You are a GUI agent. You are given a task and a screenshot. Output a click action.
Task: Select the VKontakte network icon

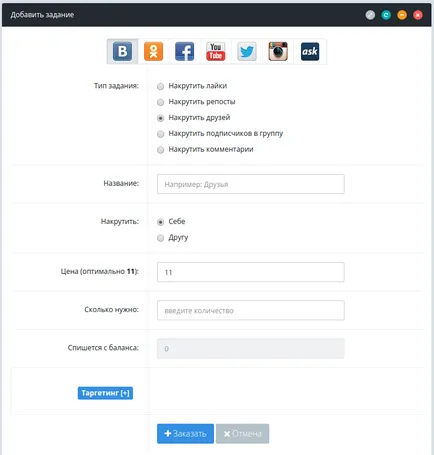coord(122,51)
